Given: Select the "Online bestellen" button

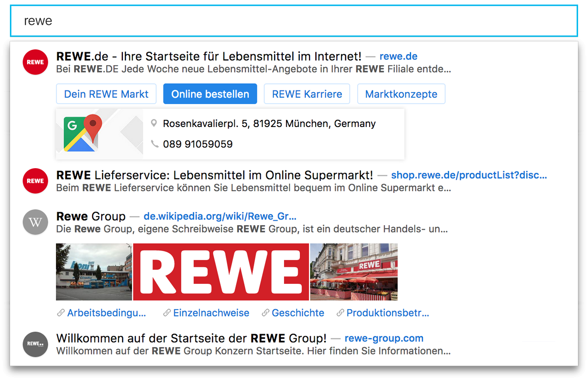Looking at the screenshot, I should 210,94.
